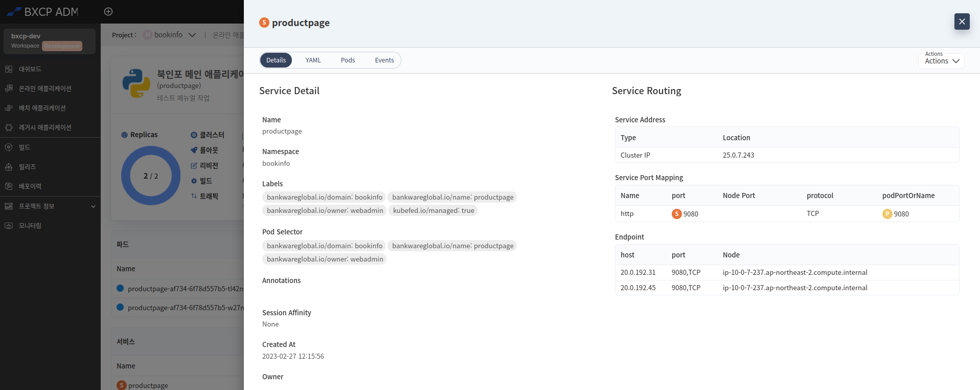Click the TCP protocol cell
Screen dimensions: 980x390
[813, 213]
